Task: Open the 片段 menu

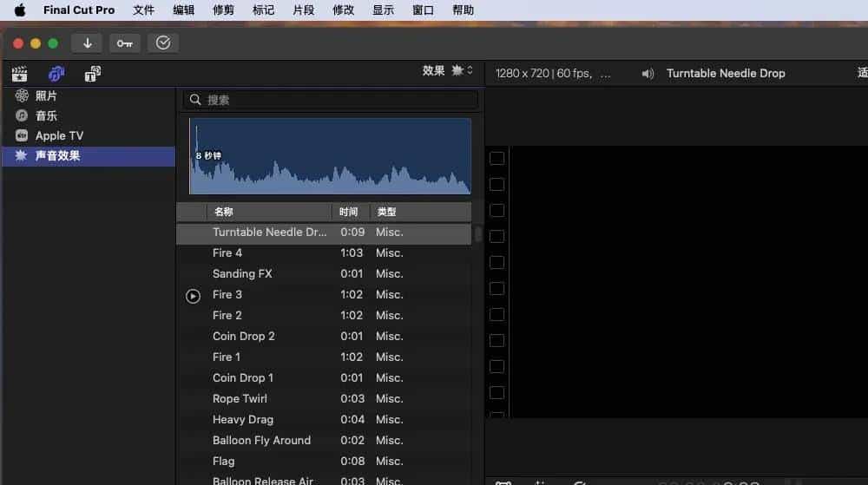Action: 303,10
